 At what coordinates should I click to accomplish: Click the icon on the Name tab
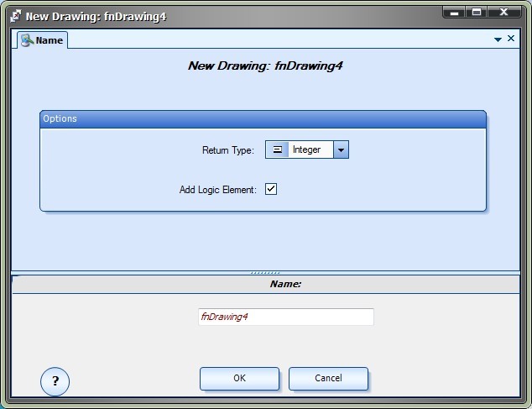[x=26, y=40]
